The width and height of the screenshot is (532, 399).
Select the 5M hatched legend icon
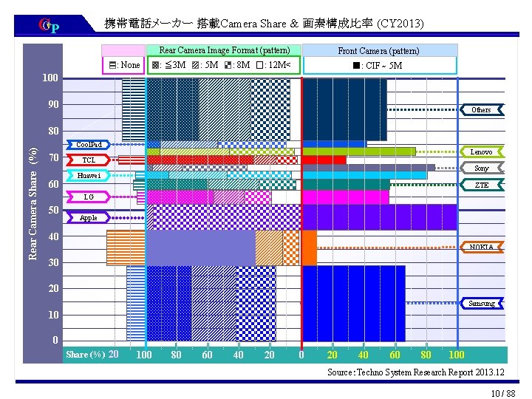[195, 65]
